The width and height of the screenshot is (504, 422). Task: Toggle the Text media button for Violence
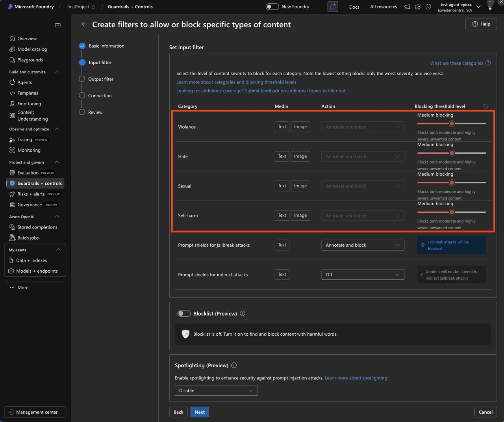[x=282, y=127]
